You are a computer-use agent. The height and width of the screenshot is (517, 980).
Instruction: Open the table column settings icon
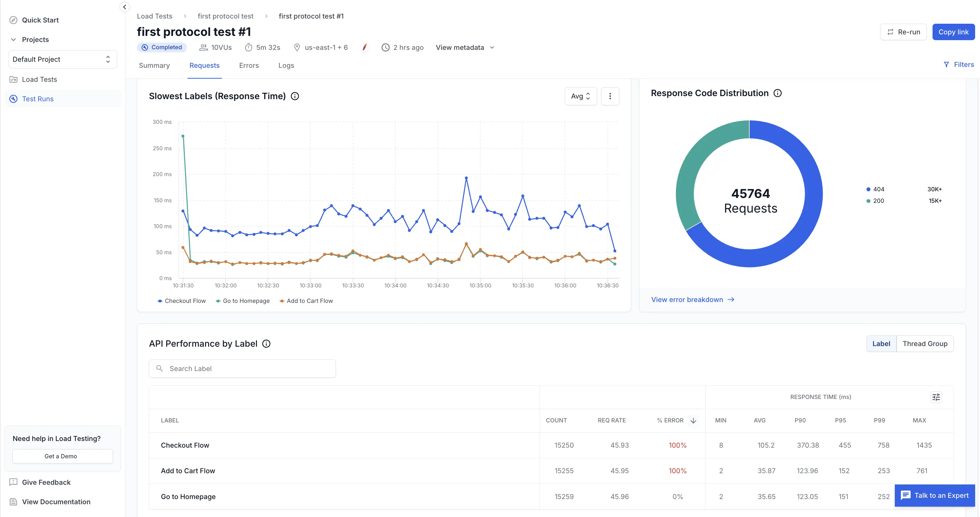tap(936, 397)
